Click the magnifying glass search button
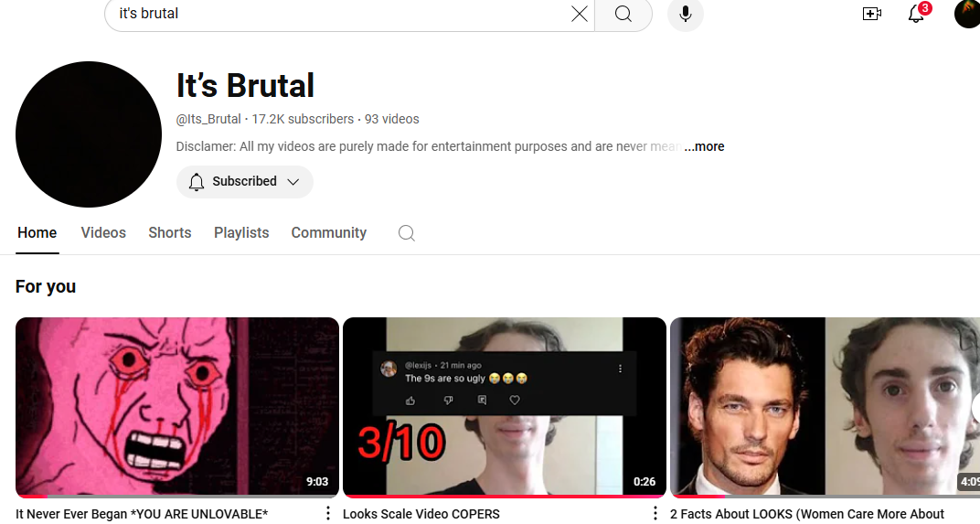This screenshot has width=980, height=524. [x=623, y=14]
